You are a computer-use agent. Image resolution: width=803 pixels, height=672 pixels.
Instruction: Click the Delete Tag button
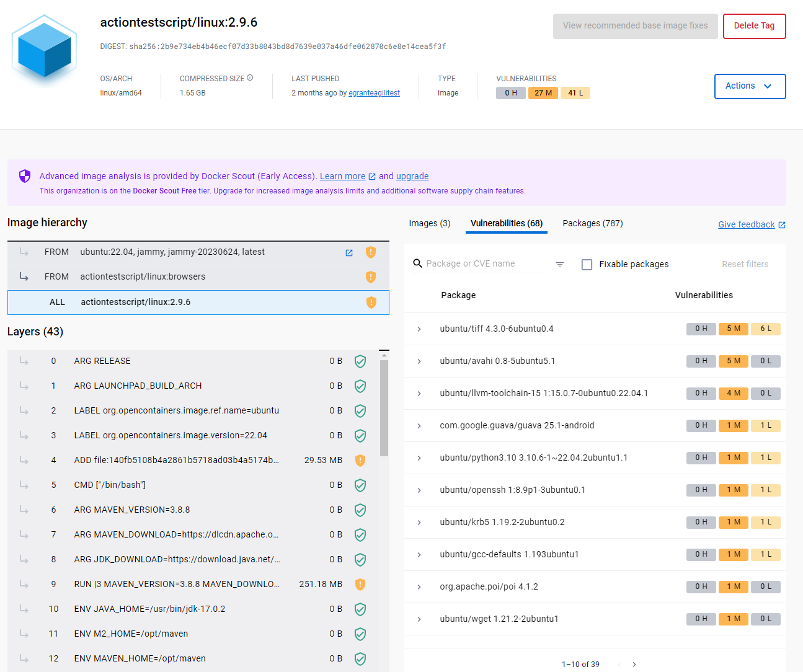coord(754,26)
